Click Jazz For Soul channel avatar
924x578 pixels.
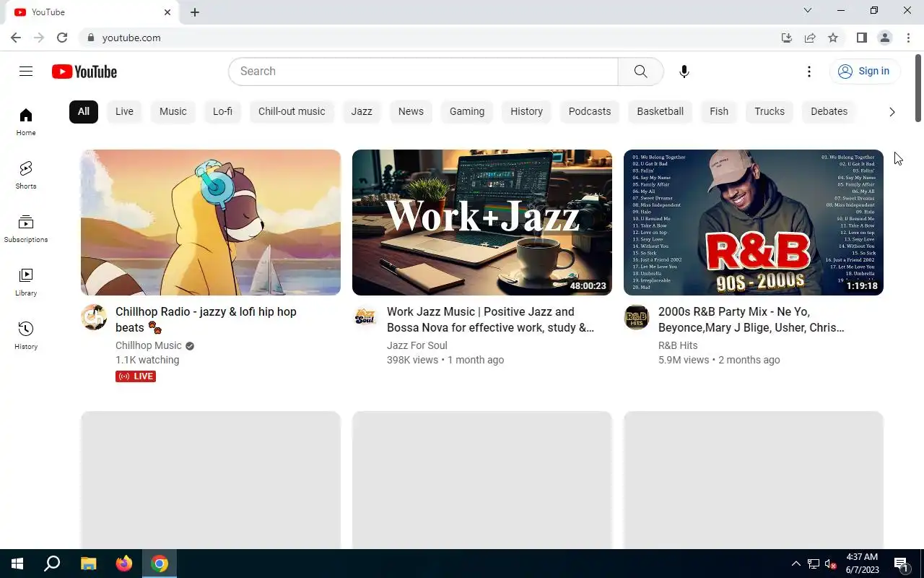click(x=365, y=317)
